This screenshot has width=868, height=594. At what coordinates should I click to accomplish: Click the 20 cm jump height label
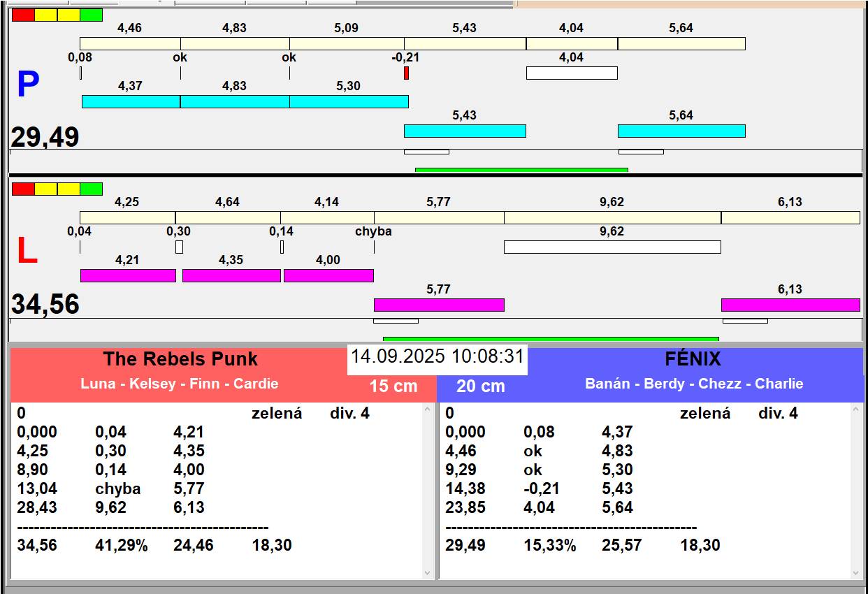tap(481, 386)
